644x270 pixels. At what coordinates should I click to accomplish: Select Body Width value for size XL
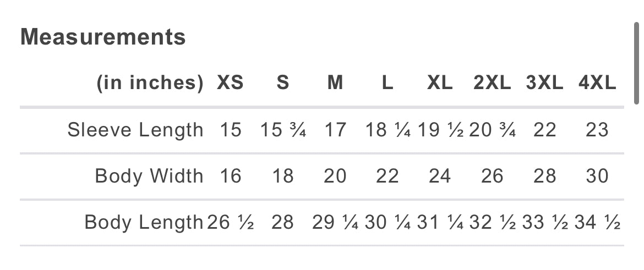click(440, 176)
